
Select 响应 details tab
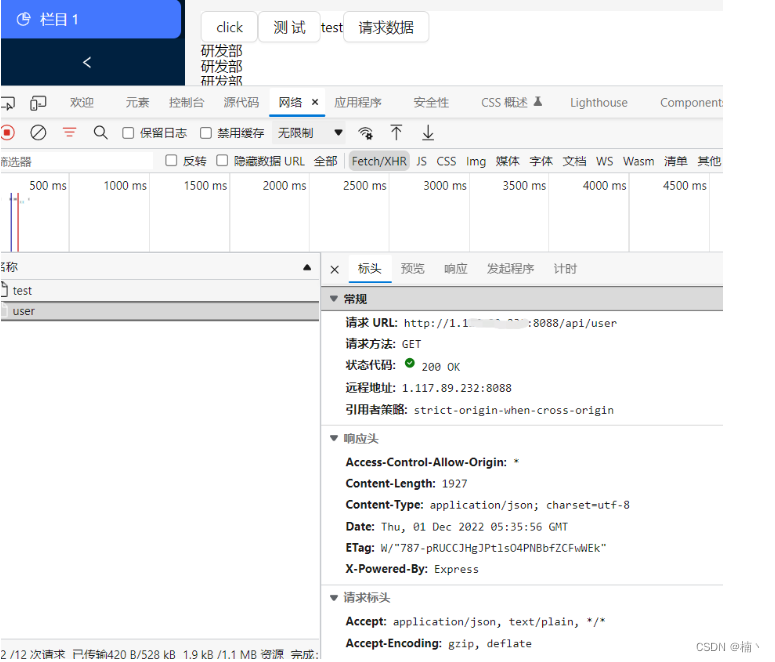(x=455, y=269)
